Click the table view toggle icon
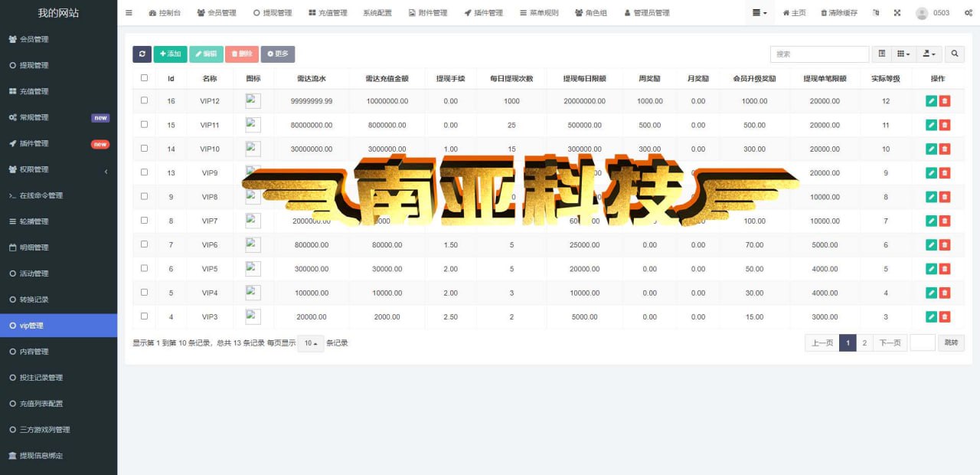The height and width of the screenshot is (475, 980). (882, 54)
